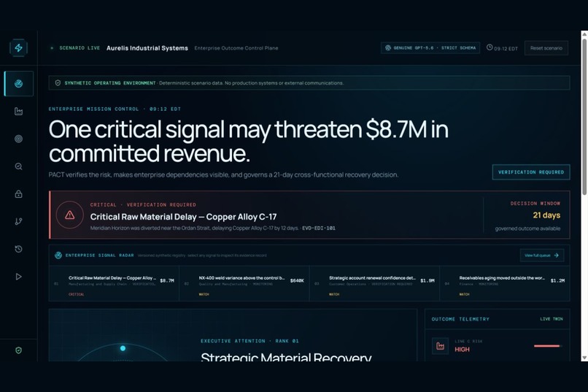Click the HIGH risk value
This screenshot has width=588, height=392.
coord(462,350)
